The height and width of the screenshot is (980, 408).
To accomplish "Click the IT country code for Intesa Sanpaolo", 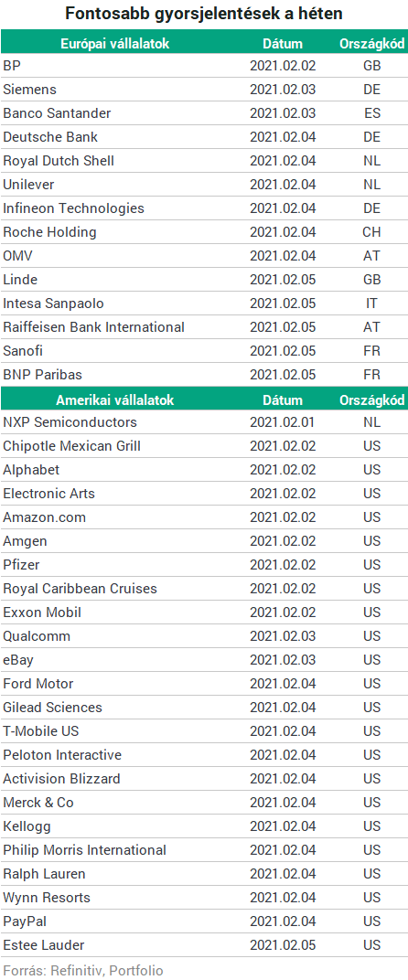I will click(371, 304).
